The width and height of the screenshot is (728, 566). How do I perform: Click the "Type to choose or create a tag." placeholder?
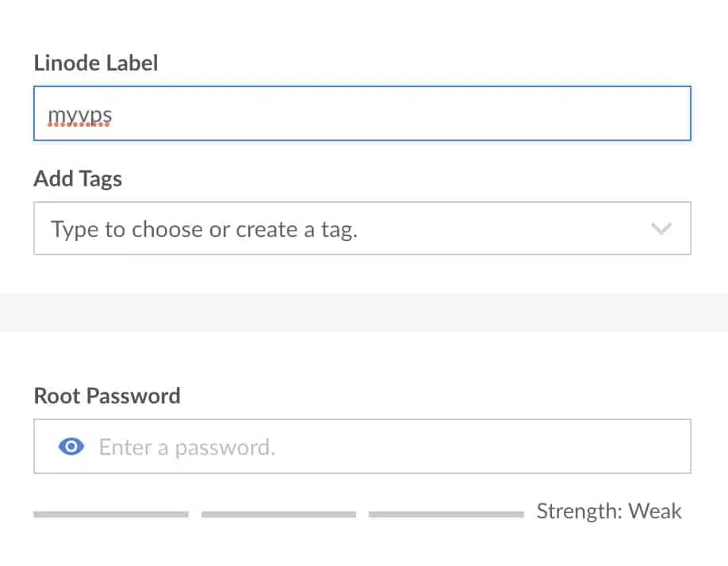click(204, 230)
